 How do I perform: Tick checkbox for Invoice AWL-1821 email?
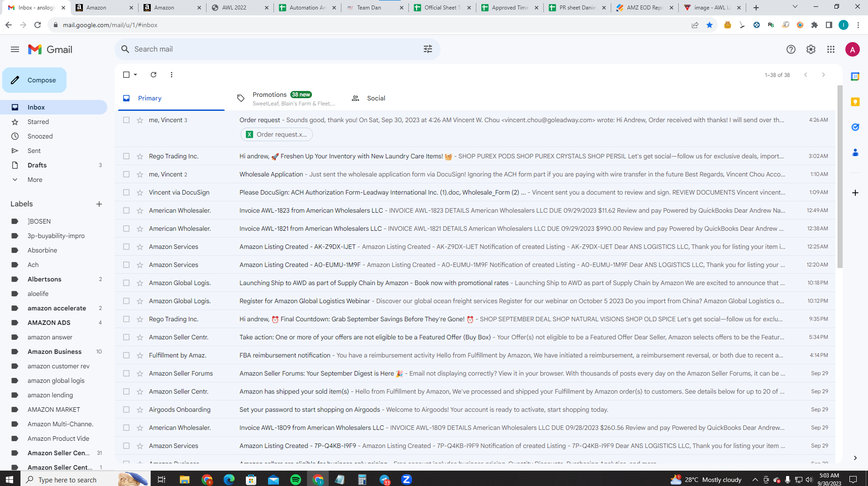click(x=126, y=229)
